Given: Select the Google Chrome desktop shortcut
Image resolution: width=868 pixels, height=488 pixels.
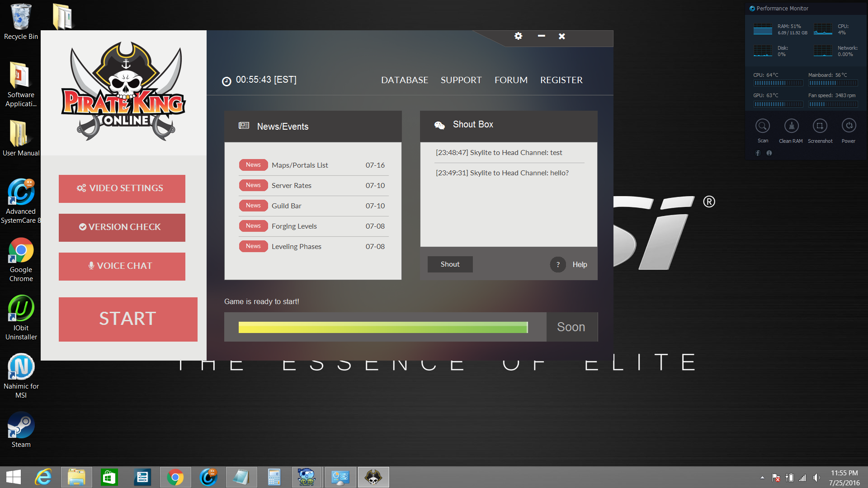Looking at the screenshot, I should pyautogui.click(x=21, y=259).
